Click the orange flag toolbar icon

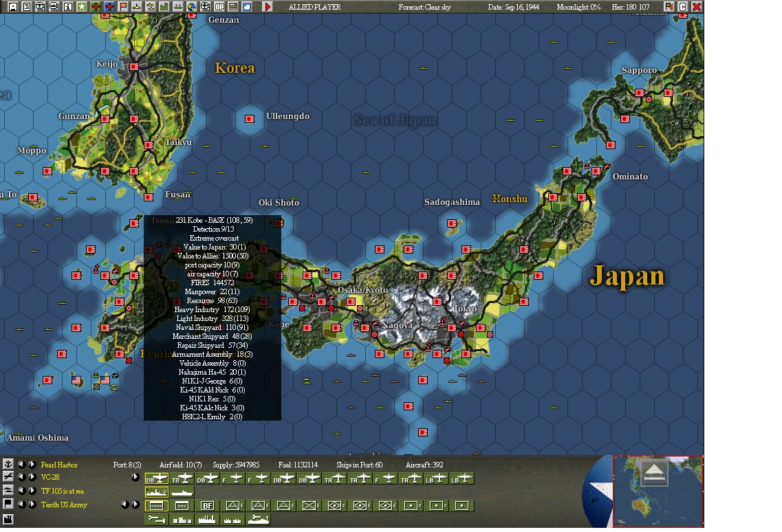coord(123,6)
